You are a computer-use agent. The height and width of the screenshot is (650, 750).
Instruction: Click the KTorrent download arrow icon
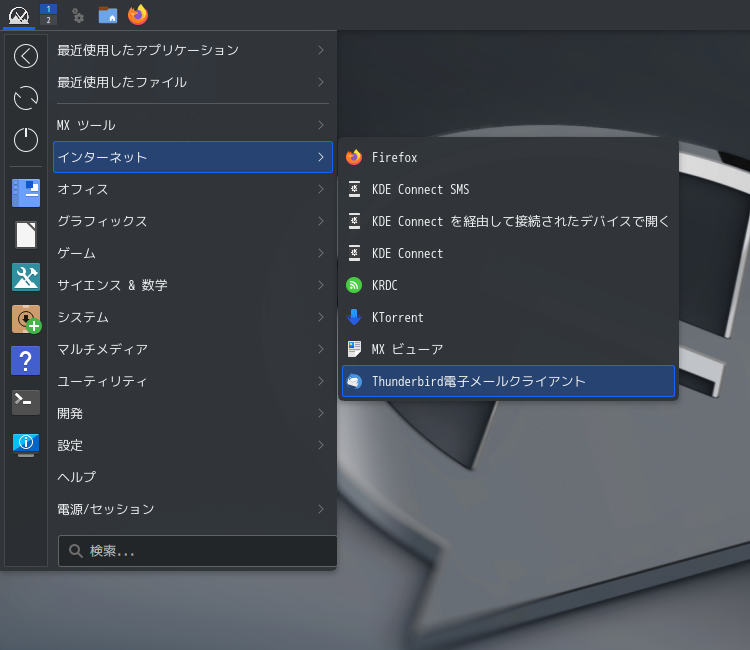(x=354, y=317)
